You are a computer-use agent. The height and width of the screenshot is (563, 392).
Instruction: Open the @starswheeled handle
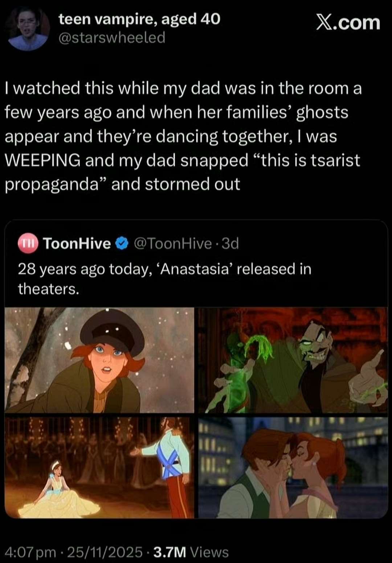click(112, 37)
